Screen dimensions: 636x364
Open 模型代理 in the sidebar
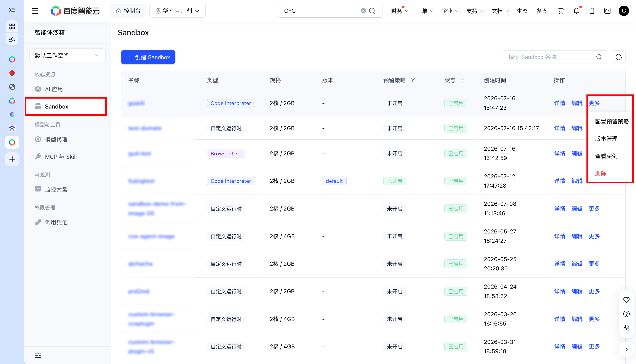point(67,139)
